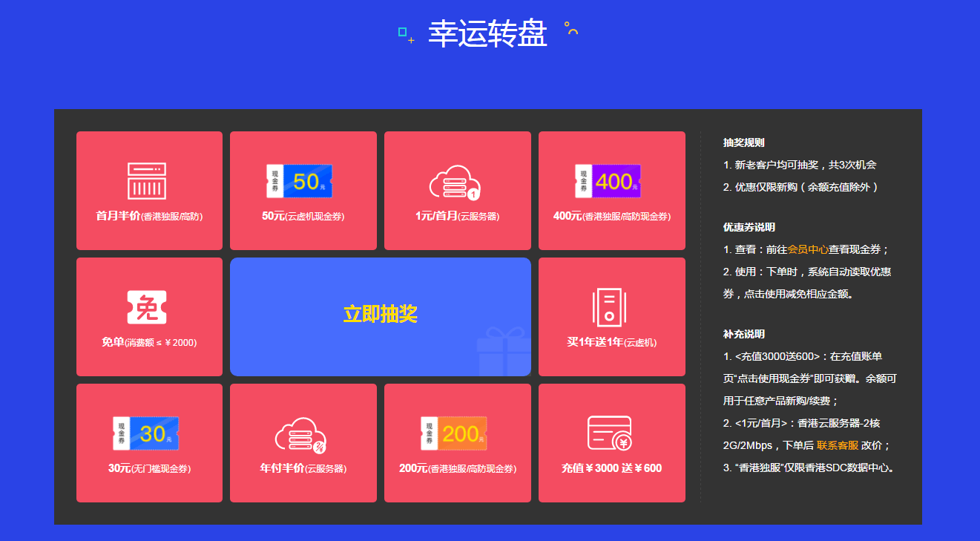Click the 幸运转盘 page title
980x541 pixels.
coord(487,34)
